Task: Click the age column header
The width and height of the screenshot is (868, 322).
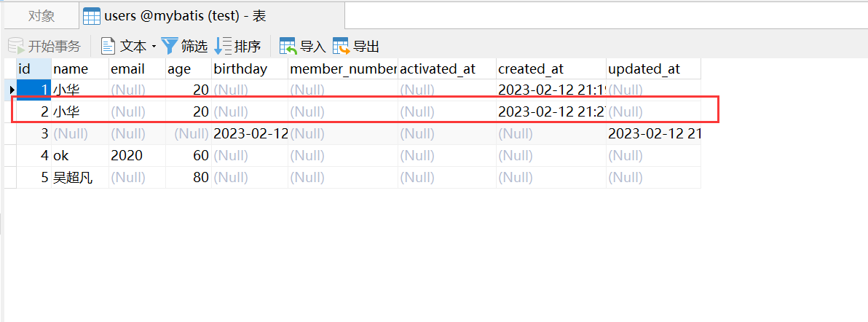Action: pyautogui.click(x=188, y=68)
